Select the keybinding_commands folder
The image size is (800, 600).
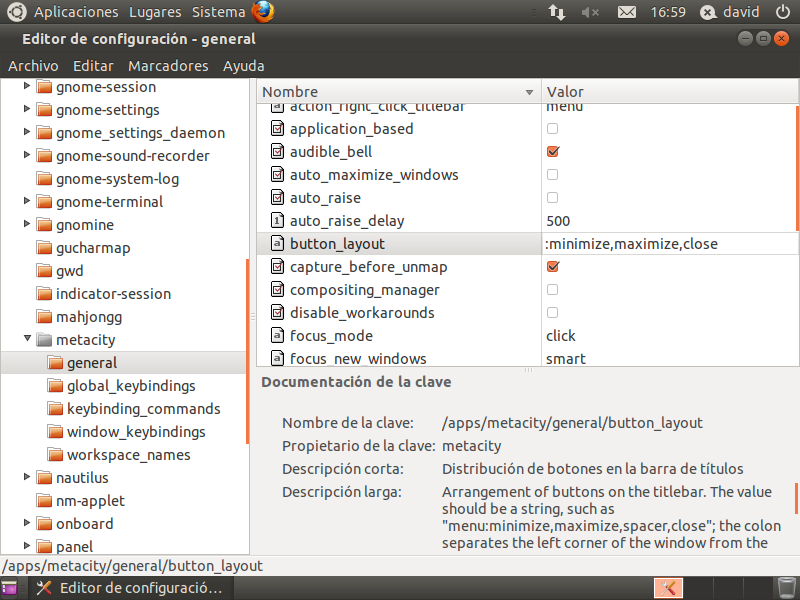[x=143, y=409]
